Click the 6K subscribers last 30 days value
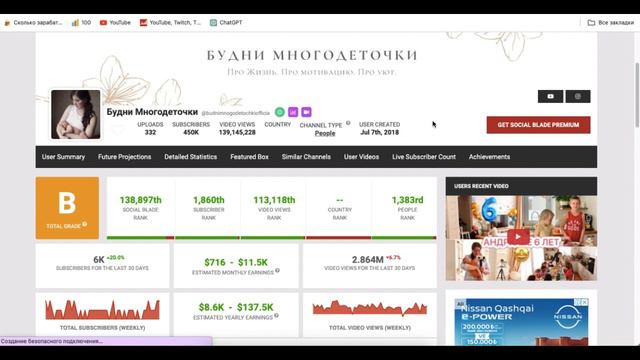The width and height of the screenshot is (640, 360). point(99,260)
